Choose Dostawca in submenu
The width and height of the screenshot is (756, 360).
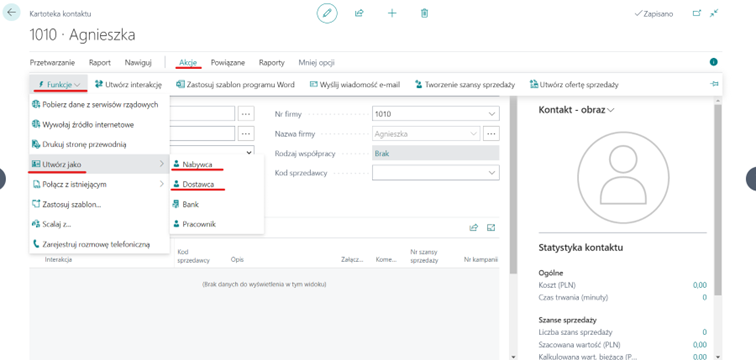pos(216,184)
